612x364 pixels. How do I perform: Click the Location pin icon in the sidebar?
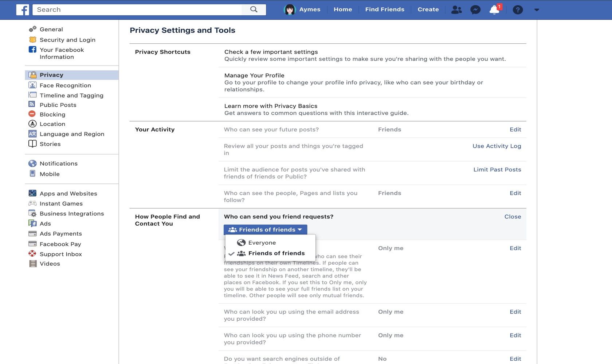coord(32,124)
